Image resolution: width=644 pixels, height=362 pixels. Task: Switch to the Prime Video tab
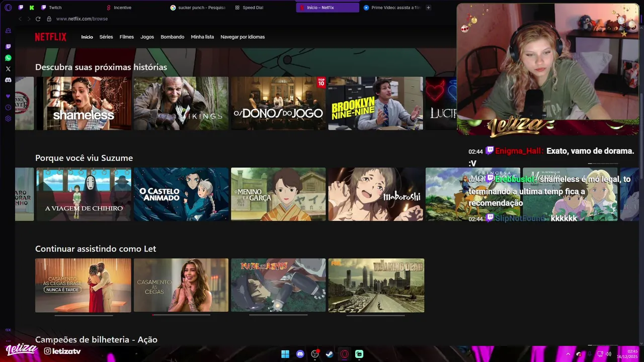(x=392, y=8)
